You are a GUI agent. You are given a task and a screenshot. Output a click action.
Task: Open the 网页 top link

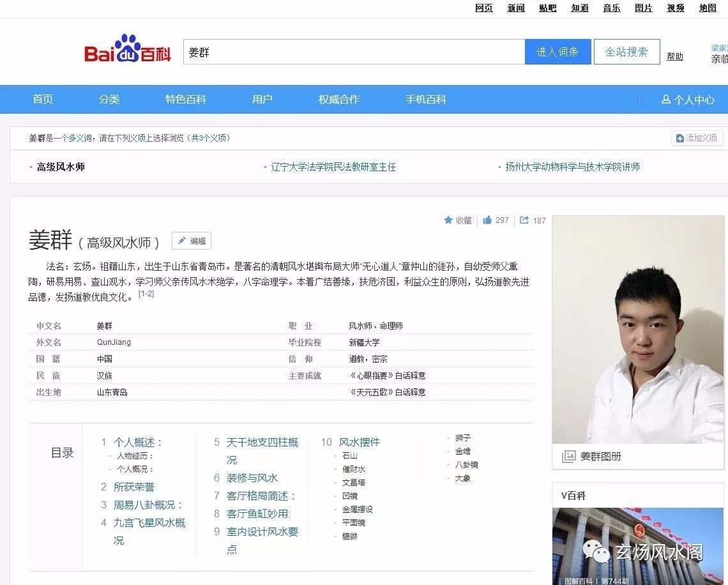[x=484, y=8]
